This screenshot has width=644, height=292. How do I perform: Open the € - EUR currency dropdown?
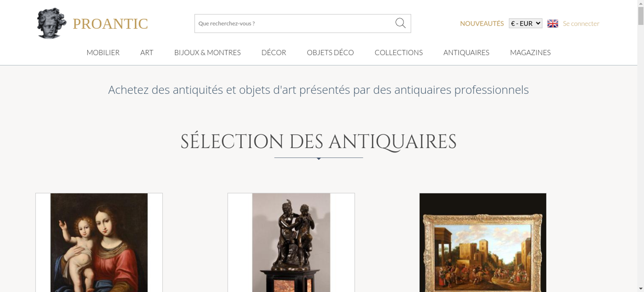pos(526,23)
